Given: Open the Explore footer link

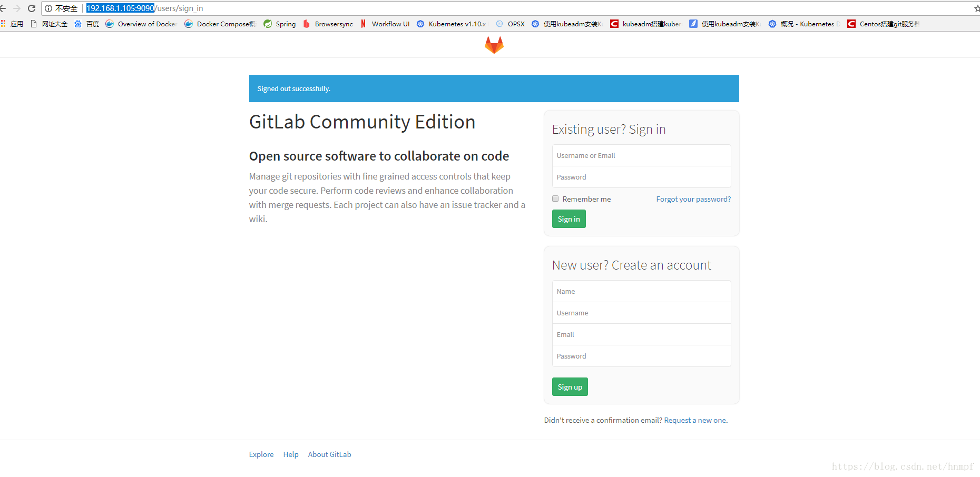Looking at the screenshot, I should point(261,454).
